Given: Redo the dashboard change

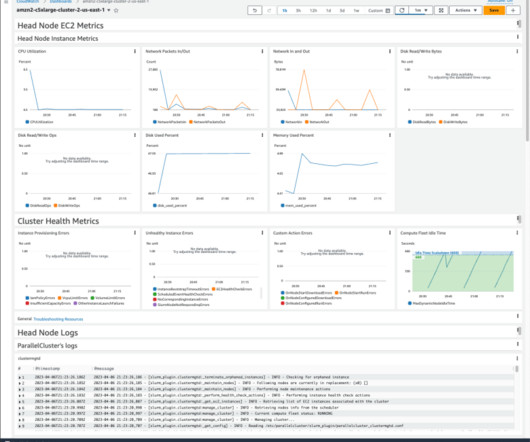Looking at the screenshot, I should click(269, 10).
